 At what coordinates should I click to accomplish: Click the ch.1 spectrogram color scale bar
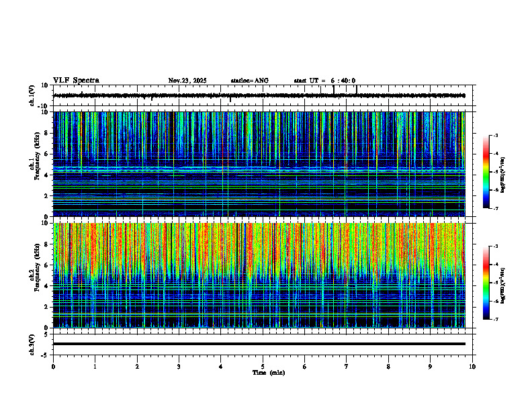pyautogui.click(x=486, y=172)
